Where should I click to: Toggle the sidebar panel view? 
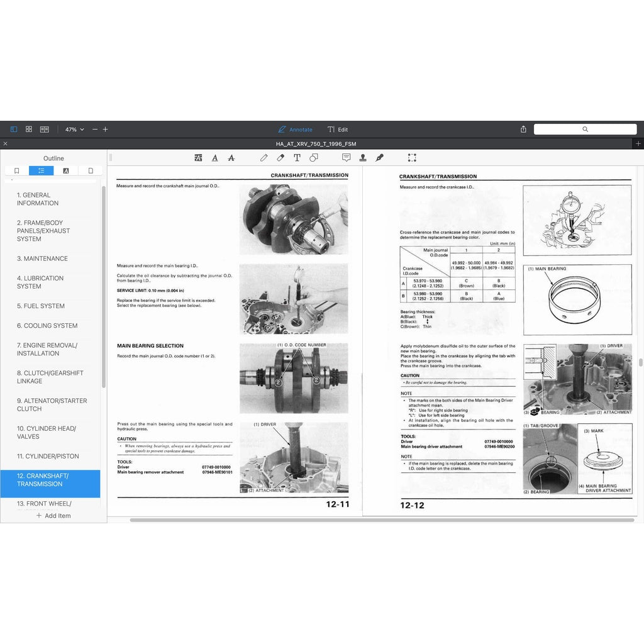[x=14, y=129]
